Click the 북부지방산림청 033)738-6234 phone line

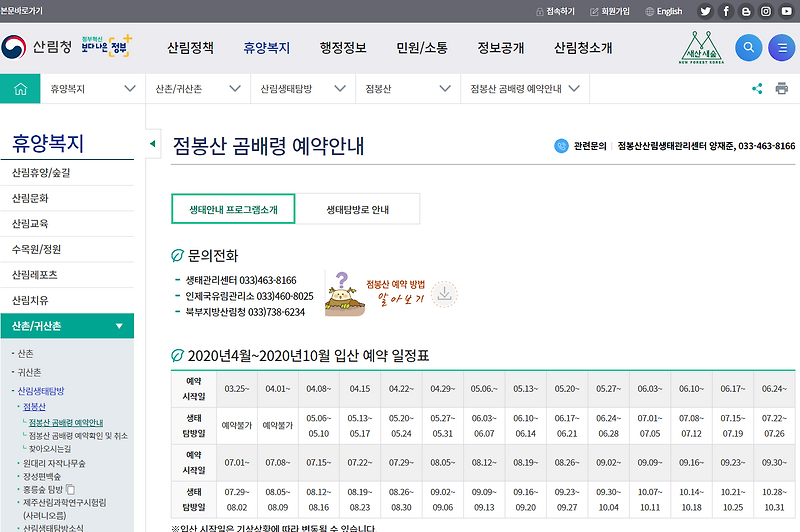tap(245, 312)
